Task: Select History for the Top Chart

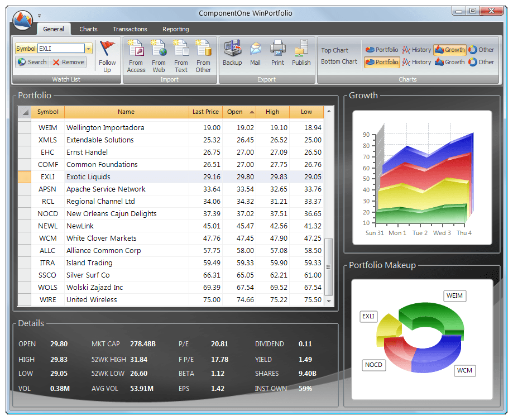Action: (x=416, y=50)
